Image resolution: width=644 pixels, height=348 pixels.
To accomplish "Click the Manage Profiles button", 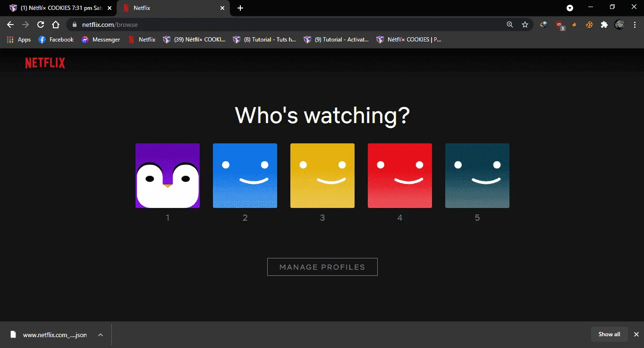I will 322,267.
